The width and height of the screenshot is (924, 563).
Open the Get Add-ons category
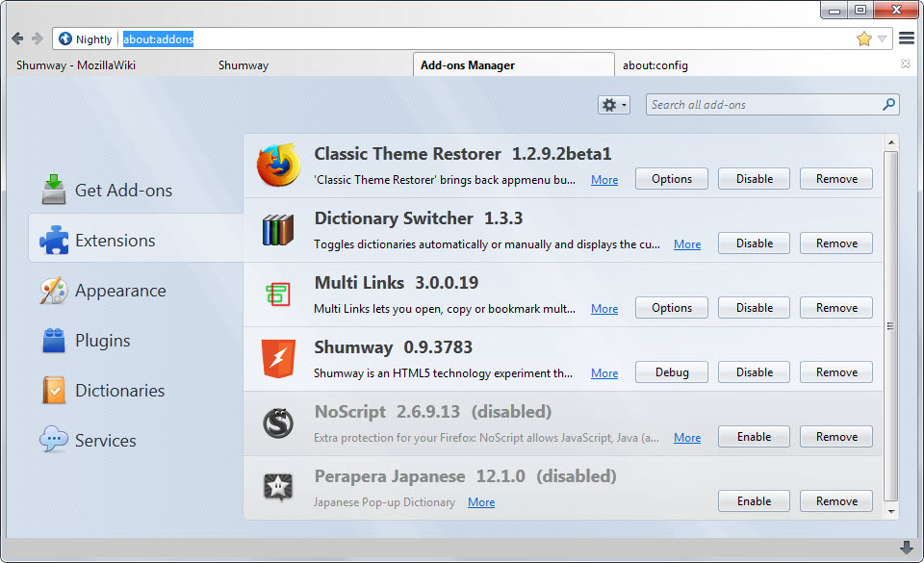pos(107,191)
